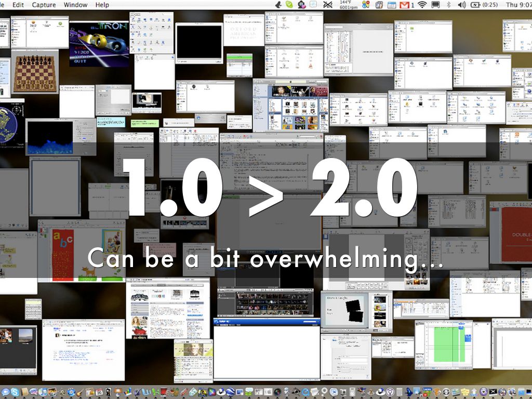Click the Bluetooth menu bar icon
This screenshot has height=399, width=532.
click(x=448, y=5)
